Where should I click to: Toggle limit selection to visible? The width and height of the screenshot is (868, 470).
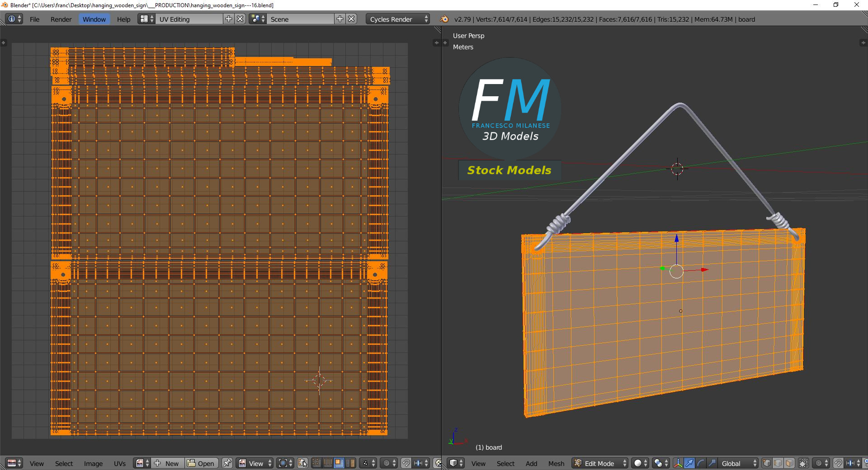(x=803, y=463)
